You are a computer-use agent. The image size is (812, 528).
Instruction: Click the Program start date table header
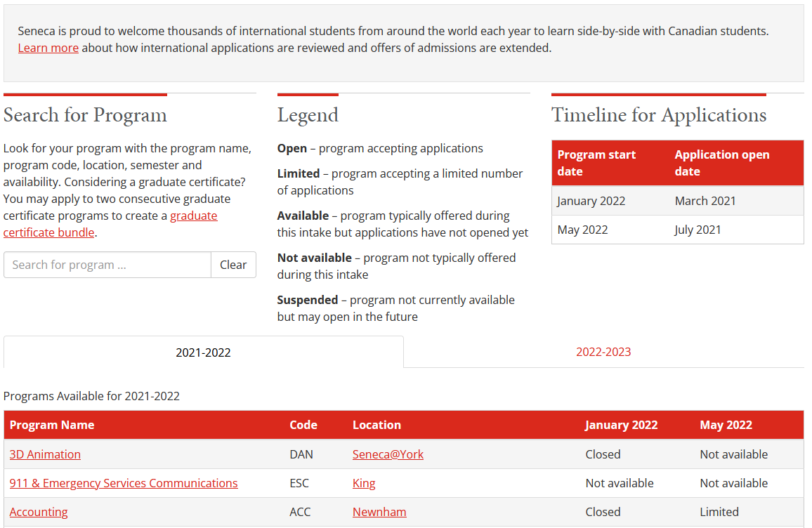click(x=596, y=162)
